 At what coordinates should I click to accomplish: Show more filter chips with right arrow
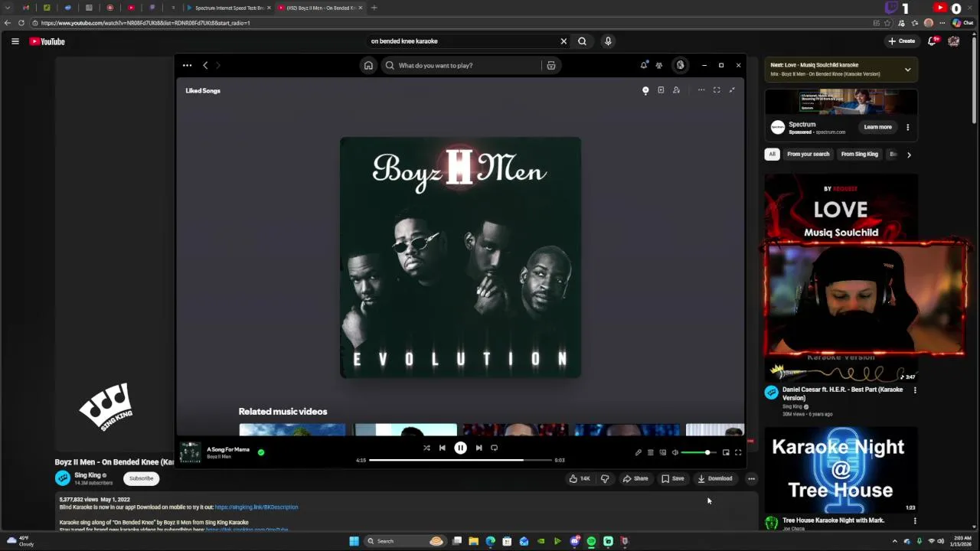(x=909, y=155)
